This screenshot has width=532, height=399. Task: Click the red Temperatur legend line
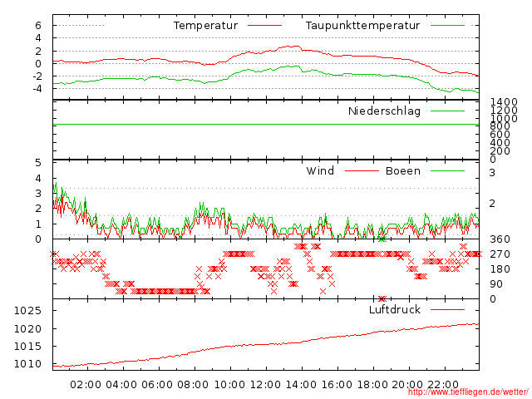coord(264,26)
